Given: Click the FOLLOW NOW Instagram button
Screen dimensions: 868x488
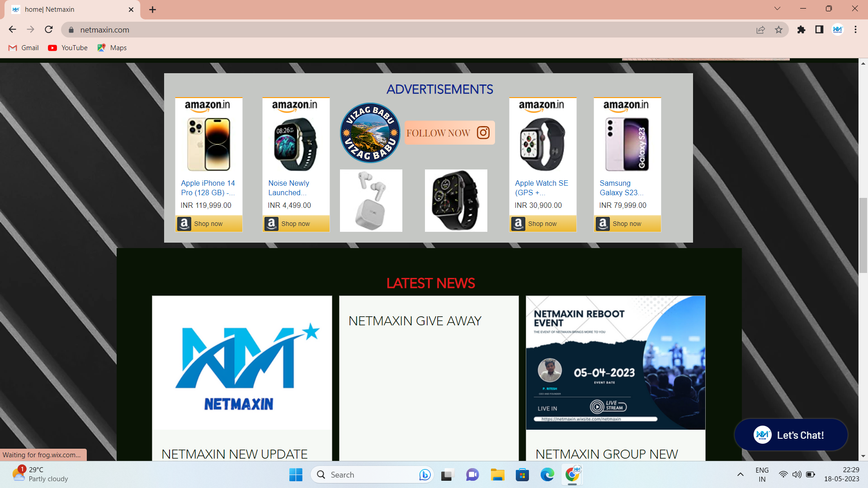Looking at the screenshot, I should pyautogui.click(x=449, y=133).
